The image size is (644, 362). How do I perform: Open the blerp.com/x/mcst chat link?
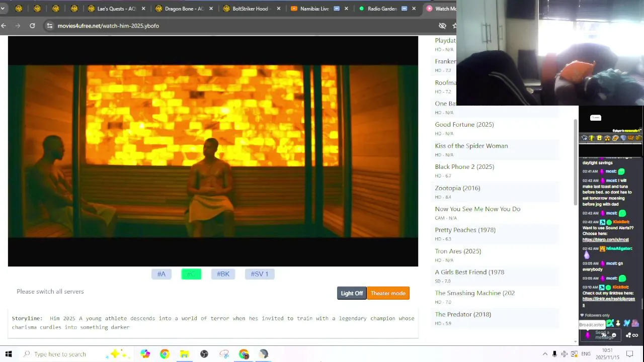point(606,240)
